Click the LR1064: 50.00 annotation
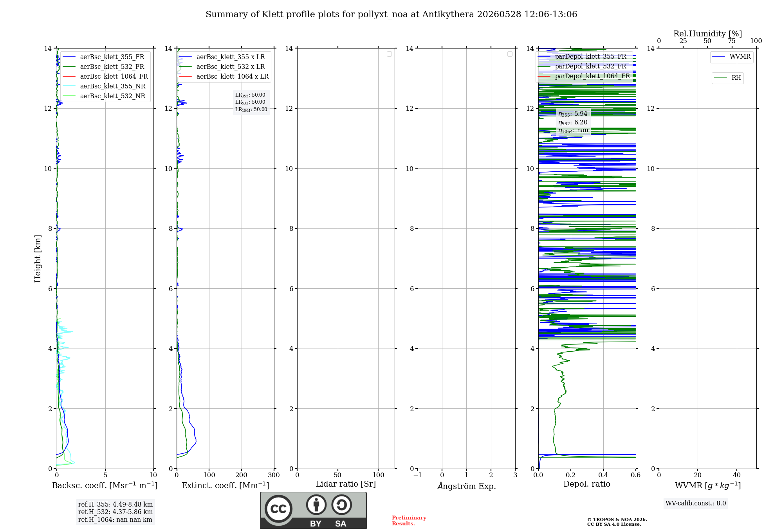The height and width of the screenshot is (532, 783). (251, 110)
